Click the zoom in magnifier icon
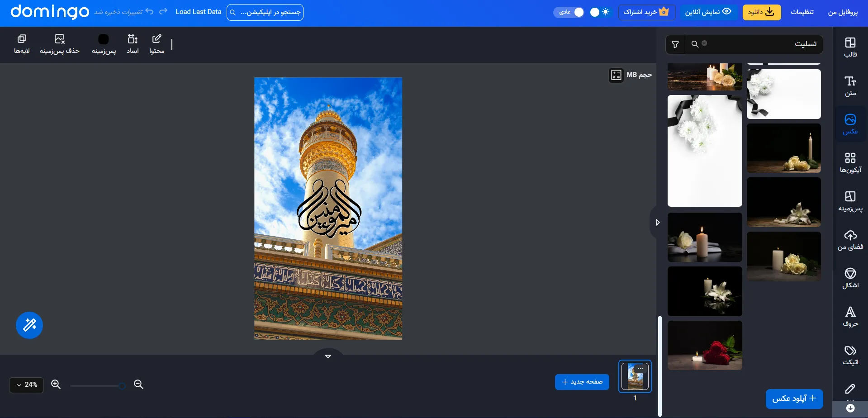Viewport: 868px width, 418px height. tap(56, 385)
